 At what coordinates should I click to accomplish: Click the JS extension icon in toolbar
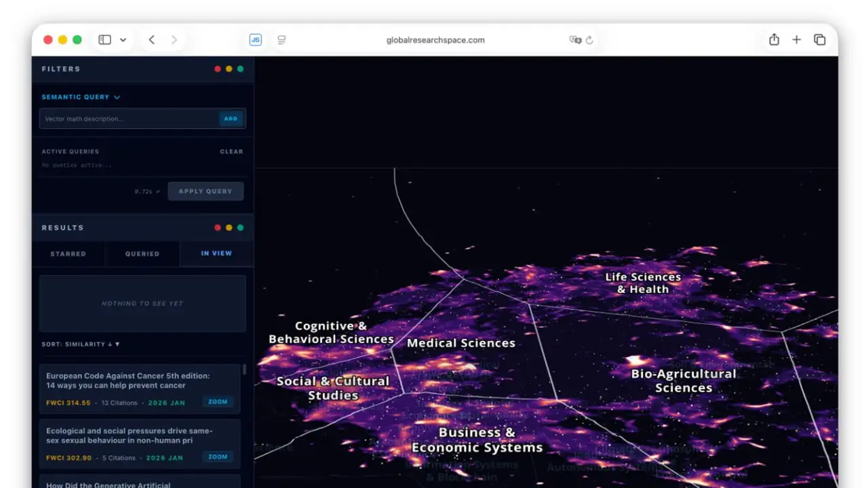[256, 40]
